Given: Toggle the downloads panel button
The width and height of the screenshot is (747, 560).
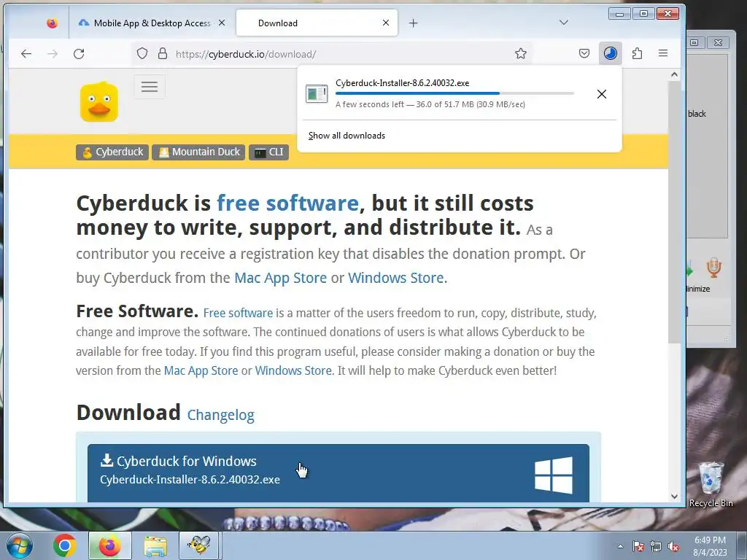Looking at the screenshot, I should click(611, 53).
